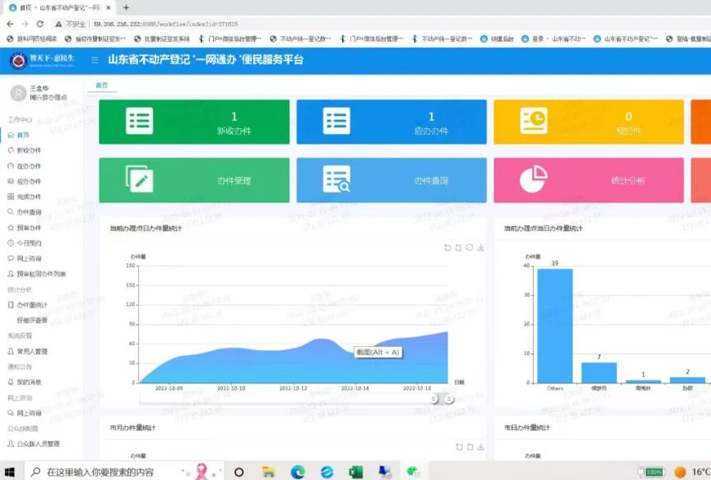Viewport: 711px width, 480px height.
Task: Open 办件量统计 in the sidebar
Action: [x=32, y=305]
